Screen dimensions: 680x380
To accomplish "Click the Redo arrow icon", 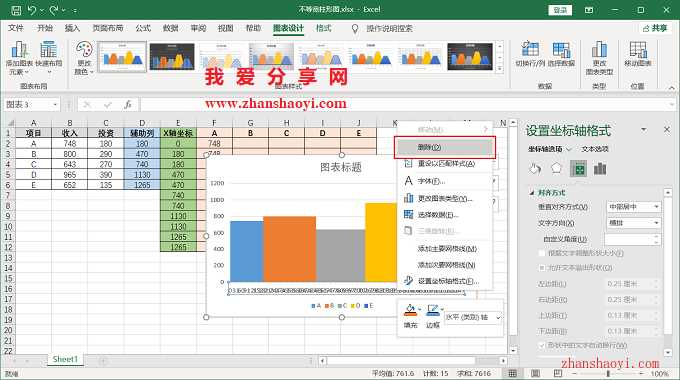I will [54, 10].
